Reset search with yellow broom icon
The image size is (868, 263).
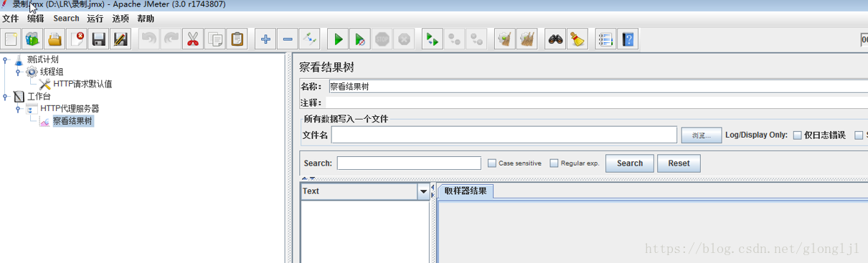577,39
